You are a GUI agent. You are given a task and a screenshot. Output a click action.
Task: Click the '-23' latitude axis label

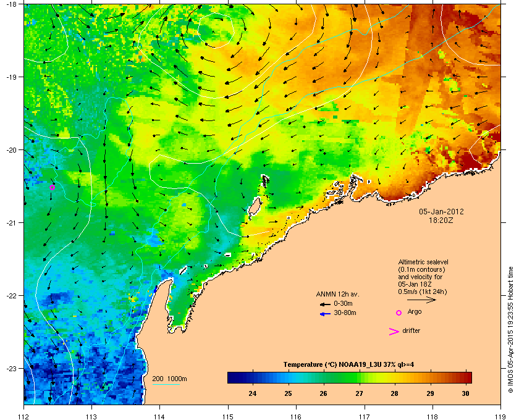(x=11, y=368)
